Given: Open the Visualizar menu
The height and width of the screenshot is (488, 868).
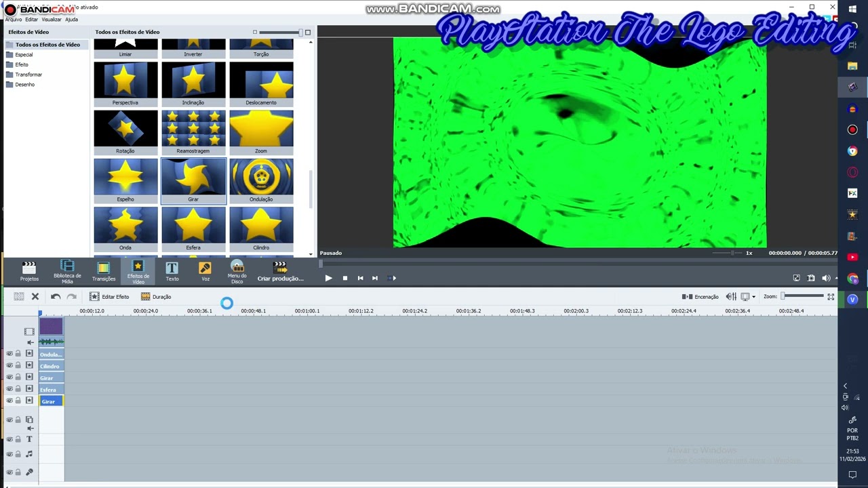Looking at the screenshot, I should (x=52, y=20).
